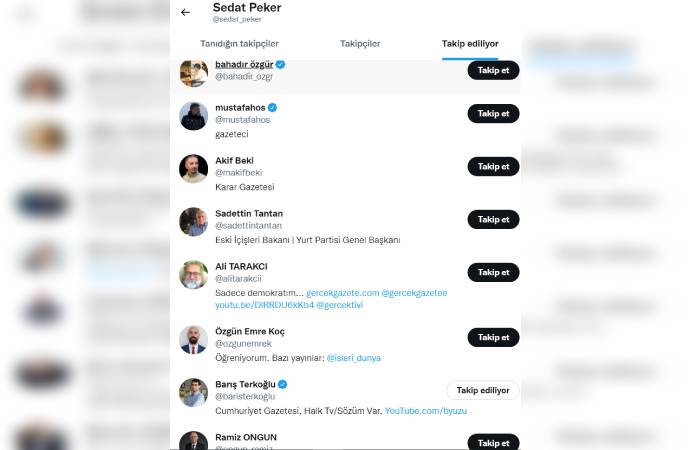This screenshot has height=450, width=690.
Task: Toggle Takip ediliyor for Barış Terkoğlu
Action: point(482,390)
